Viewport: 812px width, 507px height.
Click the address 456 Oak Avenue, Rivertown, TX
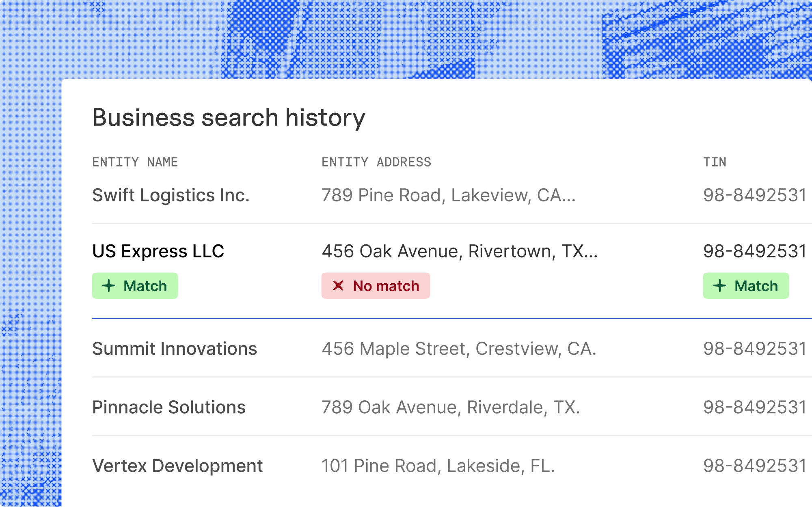[x=460, y=251]
